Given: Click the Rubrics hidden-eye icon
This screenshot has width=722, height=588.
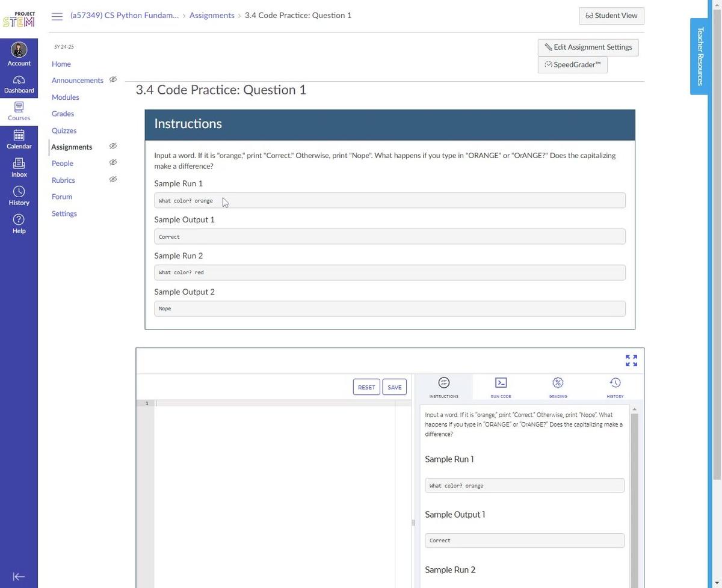Looking at the screenshot, I should 113,179.
